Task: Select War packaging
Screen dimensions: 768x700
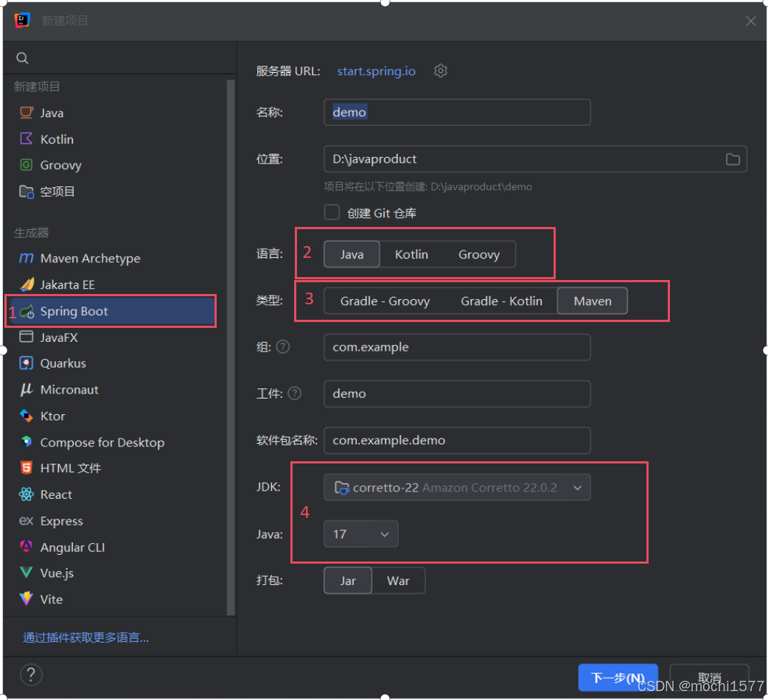Action: pos(398,581)
